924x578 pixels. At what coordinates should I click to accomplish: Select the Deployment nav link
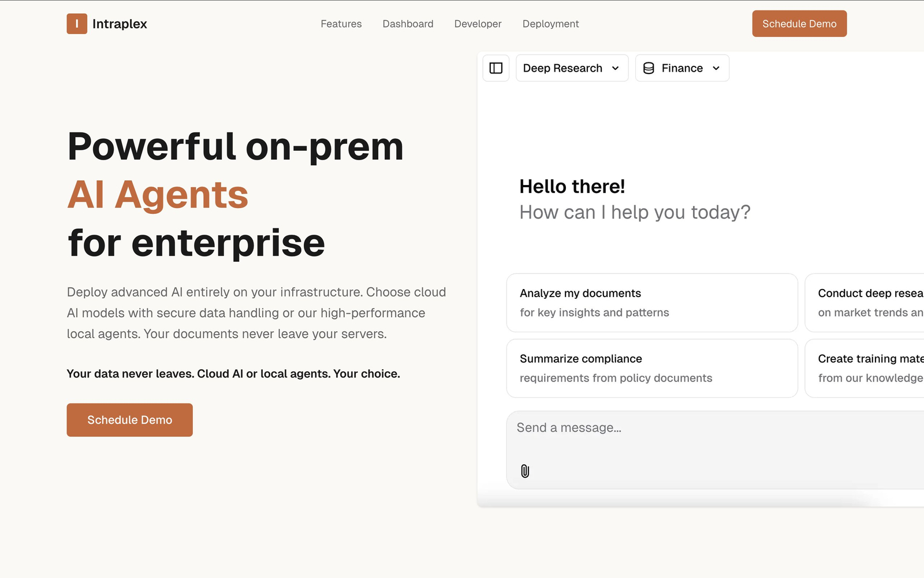[x=550, y=24]
